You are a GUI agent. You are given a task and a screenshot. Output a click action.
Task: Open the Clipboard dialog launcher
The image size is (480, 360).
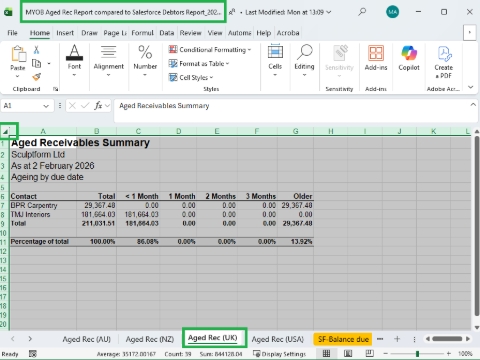(x=56, y=89)
